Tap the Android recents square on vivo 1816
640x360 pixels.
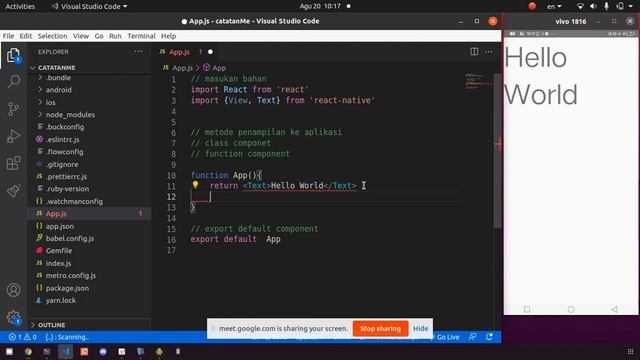tap(527, 309)
